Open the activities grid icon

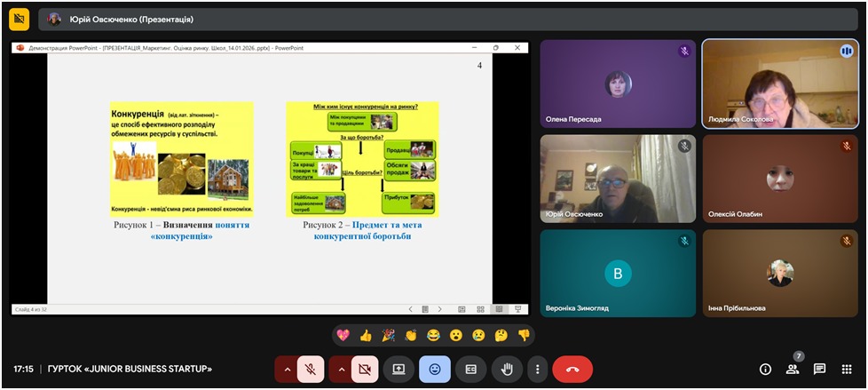click(847, 369)
